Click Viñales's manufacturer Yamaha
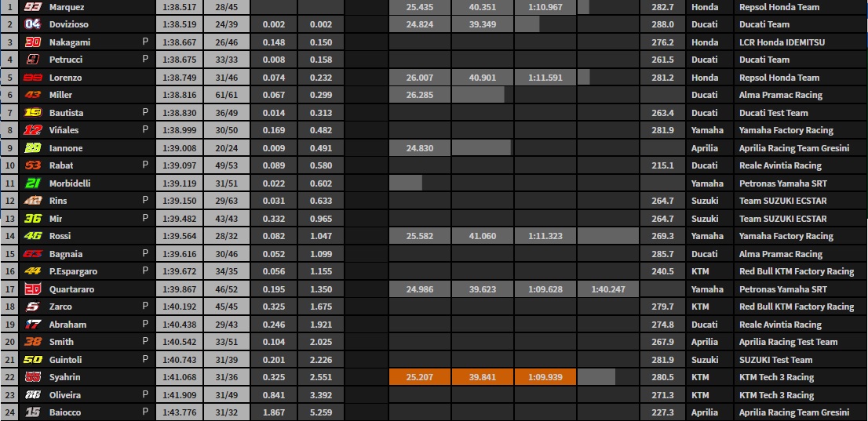 [x=707, y=130]
